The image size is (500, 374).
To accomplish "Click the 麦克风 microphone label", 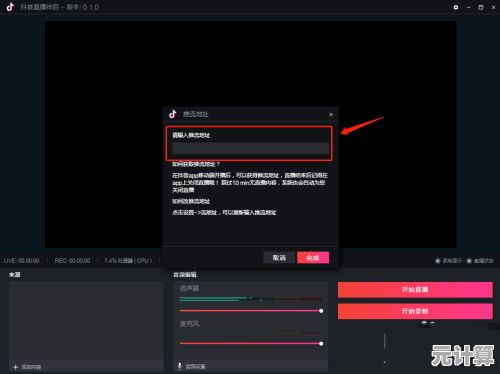I will point(189,323).
